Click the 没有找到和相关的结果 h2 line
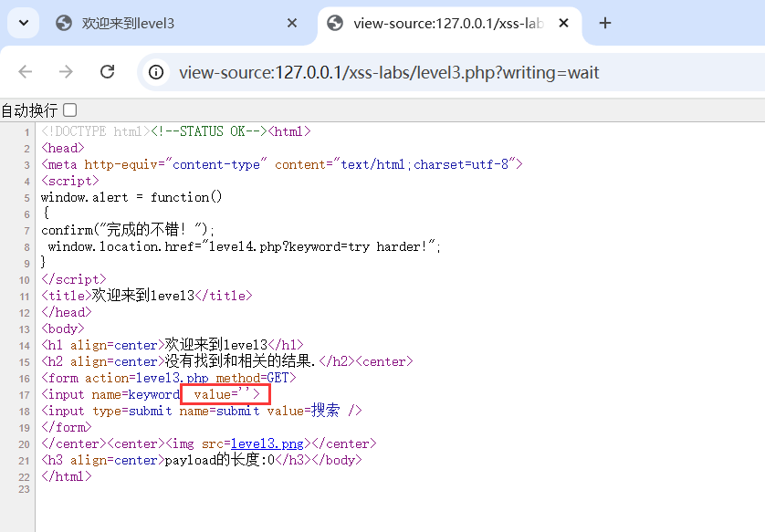 coord(227,361)
